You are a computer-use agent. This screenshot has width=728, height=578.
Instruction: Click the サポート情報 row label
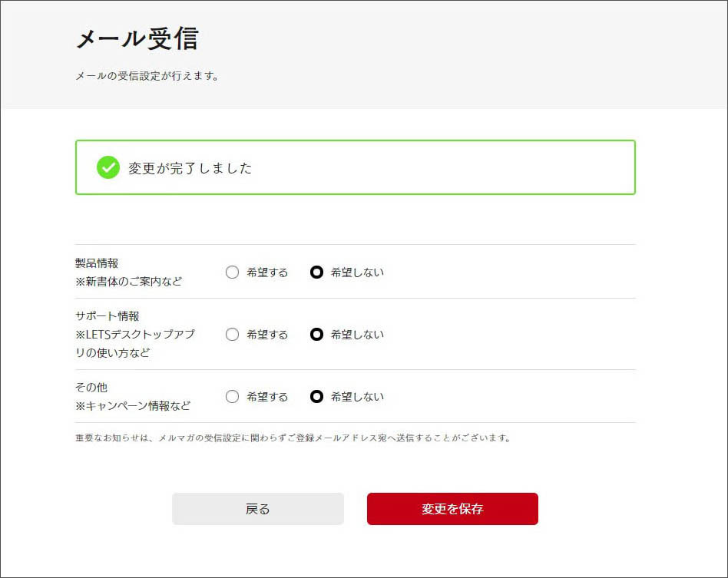107,315
